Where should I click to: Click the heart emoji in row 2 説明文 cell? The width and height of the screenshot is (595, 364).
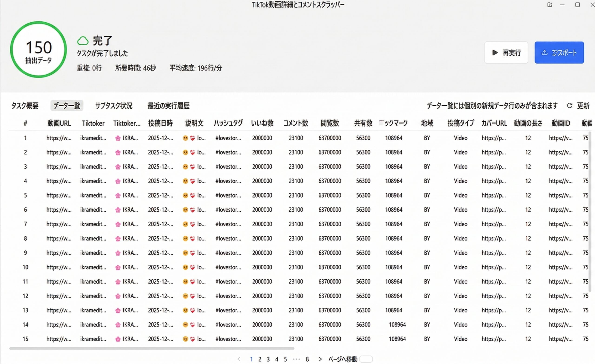[192, 152]
